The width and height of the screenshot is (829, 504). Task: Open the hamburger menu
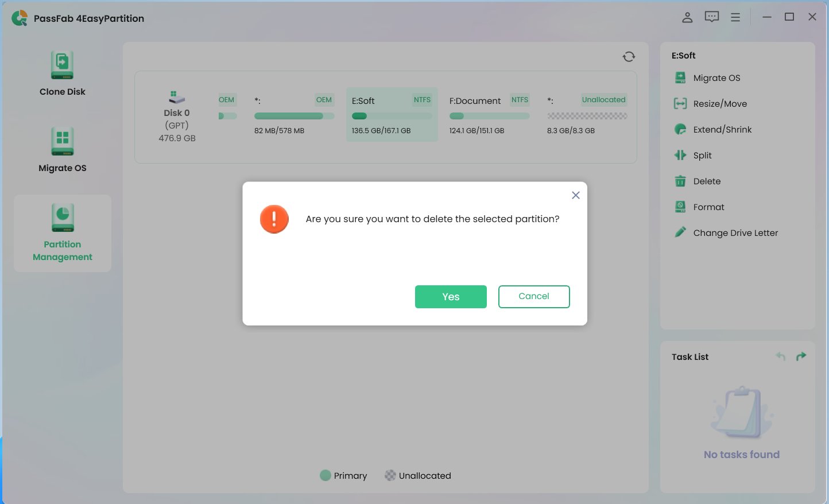coord(735,17)
